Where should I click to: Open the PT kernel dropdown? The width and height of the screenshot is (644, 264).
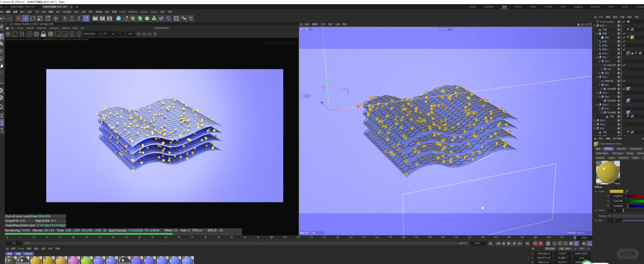[x=109, y=34]
